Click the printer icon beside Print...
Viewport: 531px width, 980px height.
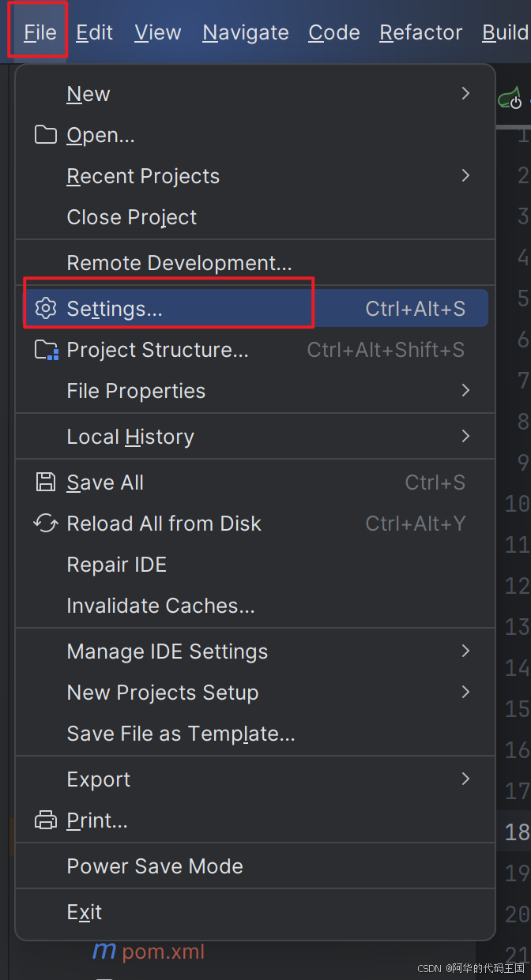46,820
